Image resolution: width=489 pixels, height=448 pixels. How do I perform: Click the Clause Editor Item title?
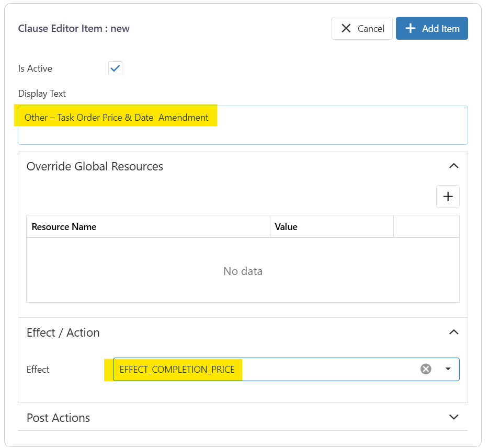point(74,28)
